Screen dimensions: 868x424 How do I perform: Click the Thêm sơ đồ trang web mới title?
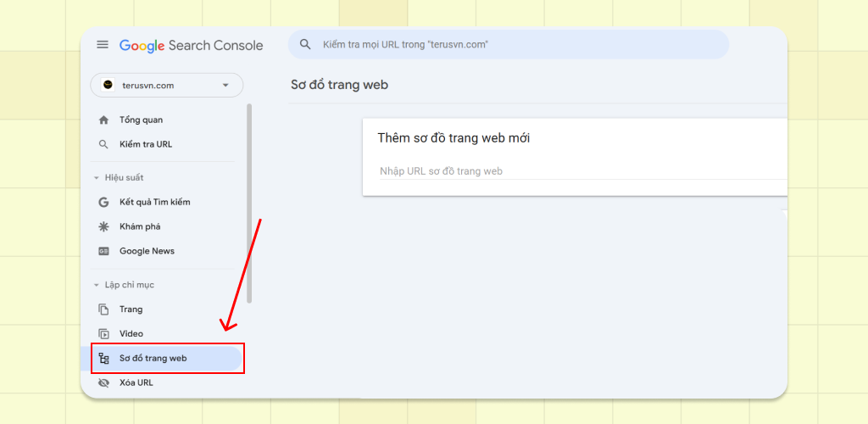click(x=453, y=138)
